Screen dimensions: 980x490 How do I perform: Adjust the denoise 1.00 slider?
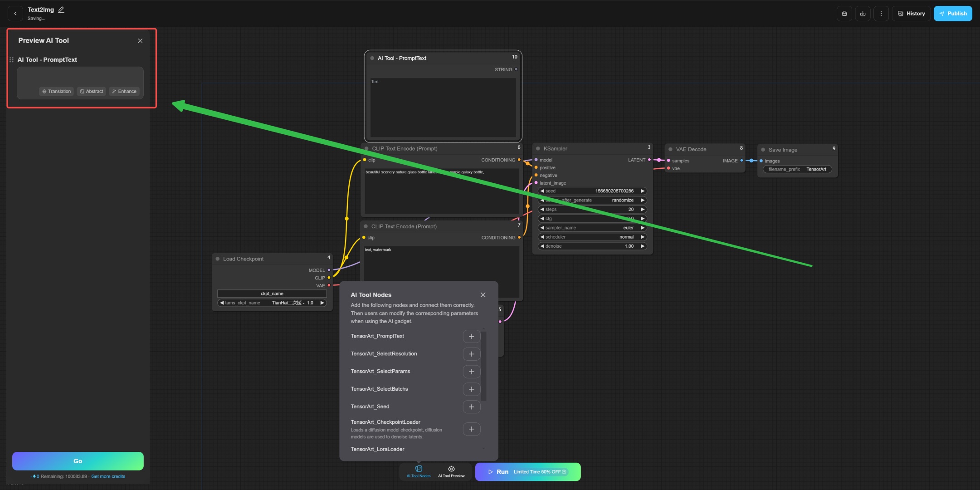(592, 246)
